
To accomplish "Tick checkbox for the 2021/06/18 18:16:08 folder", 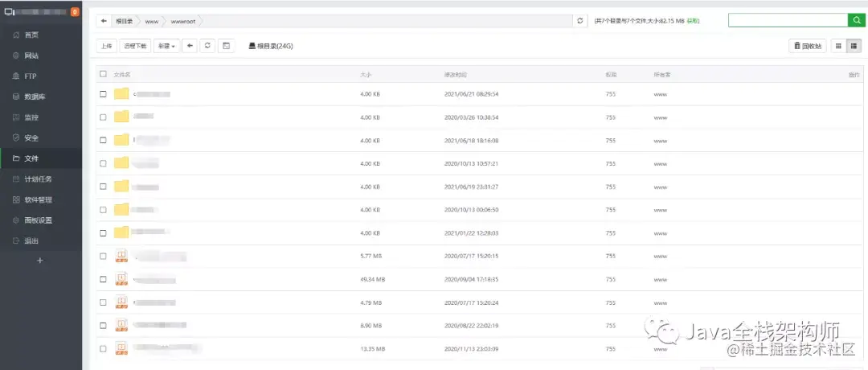I will pos(103,141).
